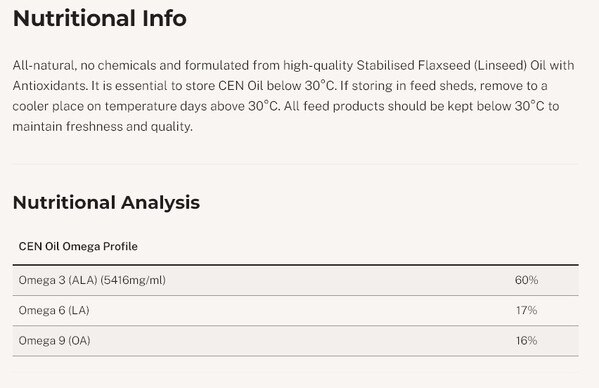599x388 pixels.
Task: Click the thick table header divider line
Action: click(296, 264)
